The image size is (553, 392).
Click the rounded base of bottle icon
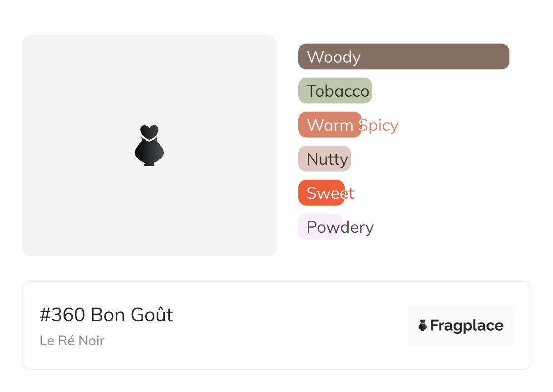pyautogui.click(x=149, y=153)
